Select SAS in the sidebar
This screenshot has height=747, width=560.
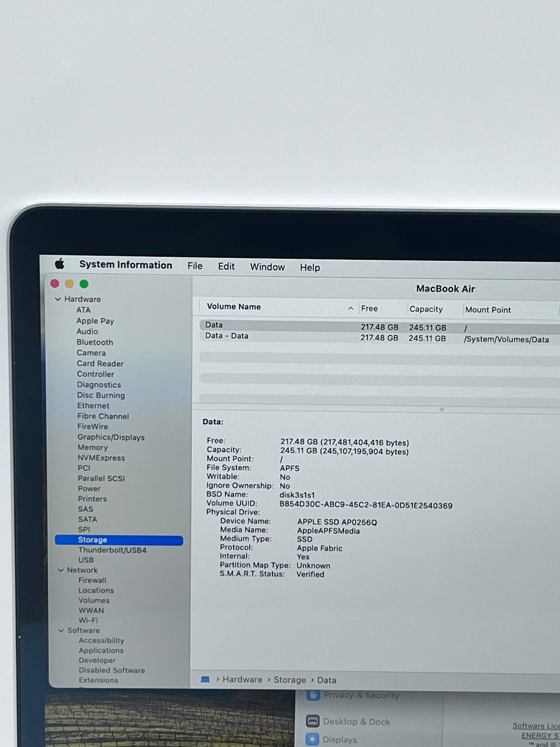tap(86, 509)
